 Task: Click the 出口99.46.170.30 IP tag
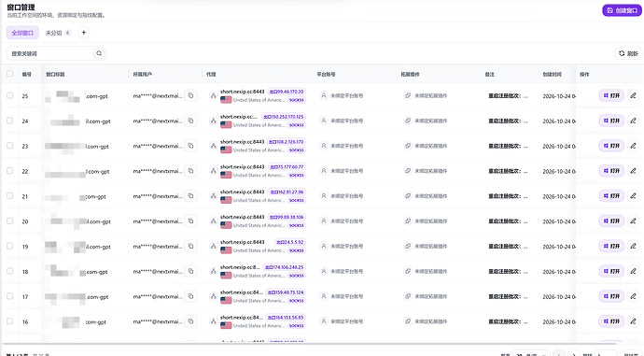(287, 92)
